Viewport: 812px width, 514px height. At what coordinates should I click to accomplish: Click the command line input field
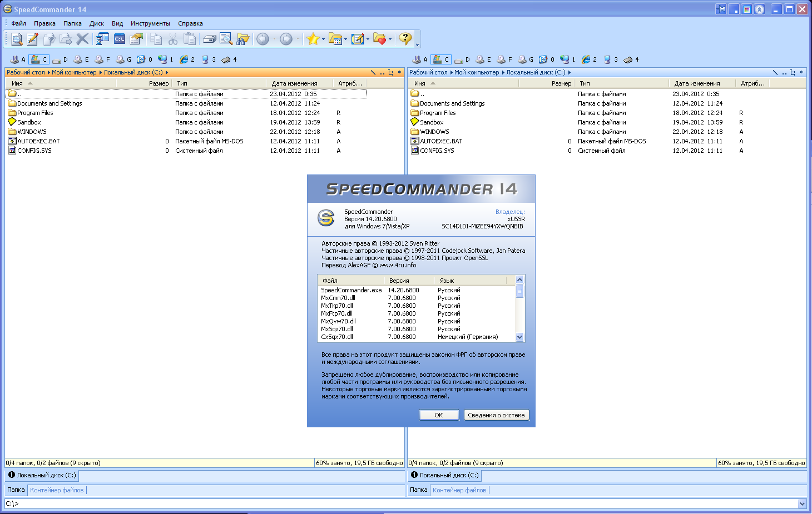coord(402,503)
